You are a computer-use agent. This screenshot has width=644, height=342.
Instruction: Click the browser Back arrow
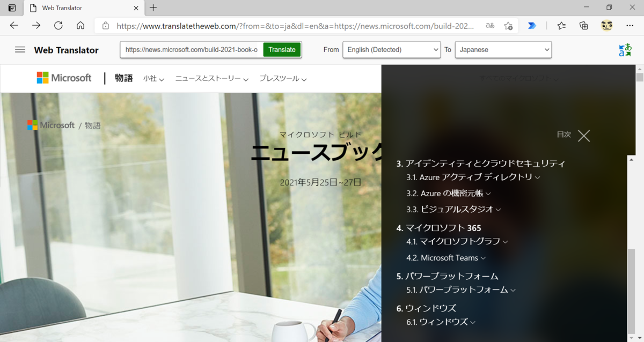14,25
